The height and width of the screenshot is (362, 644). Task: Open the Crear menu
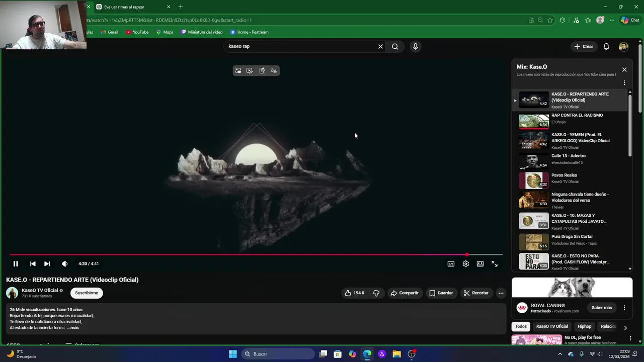tap(584, 46)
